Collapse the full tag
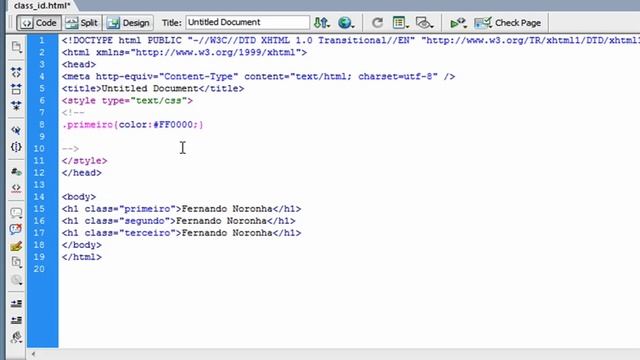This screenshot has width=640, height=360. 16,73
